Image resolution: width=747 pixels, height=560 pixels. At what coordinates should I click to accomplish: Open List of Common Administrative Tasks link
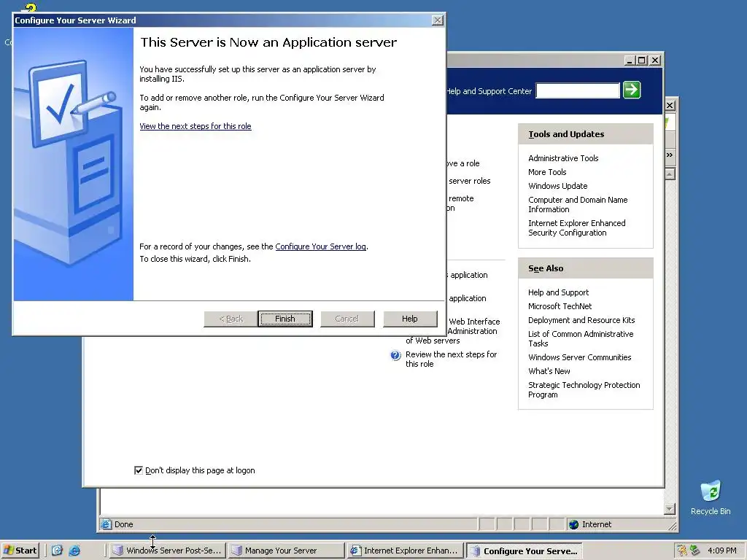(x=580, y=338)
